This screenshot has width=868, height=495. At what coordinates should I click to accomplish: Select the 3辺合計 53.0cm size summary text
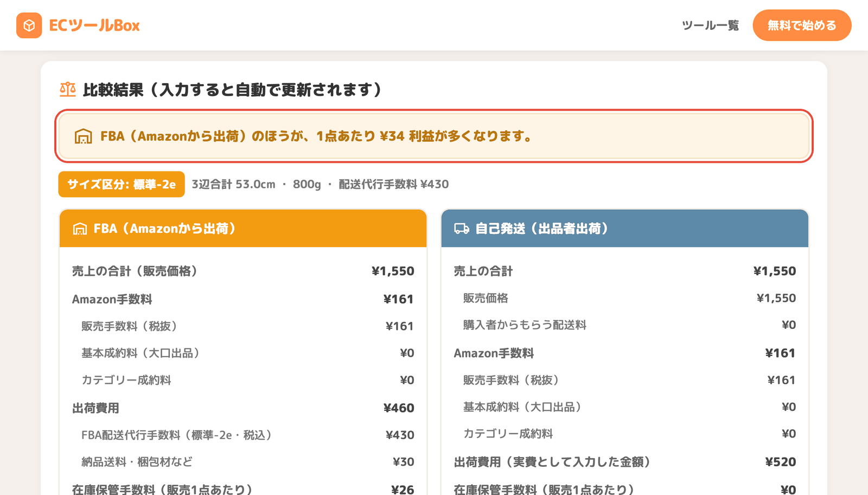coord(320,185)
